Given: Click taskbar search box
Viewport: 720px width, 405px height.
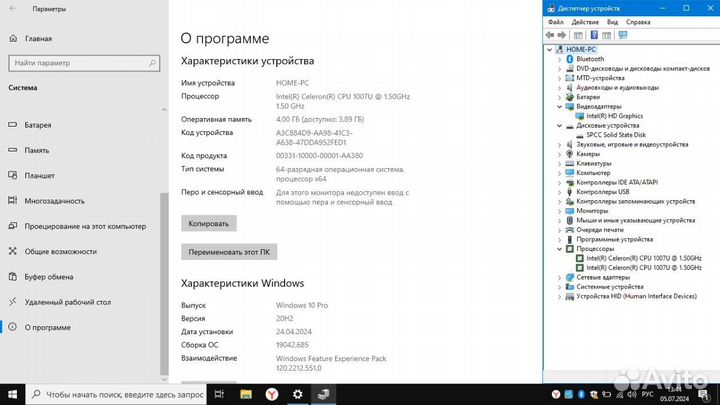Looking at the screenshot, I should pos(116,394).
